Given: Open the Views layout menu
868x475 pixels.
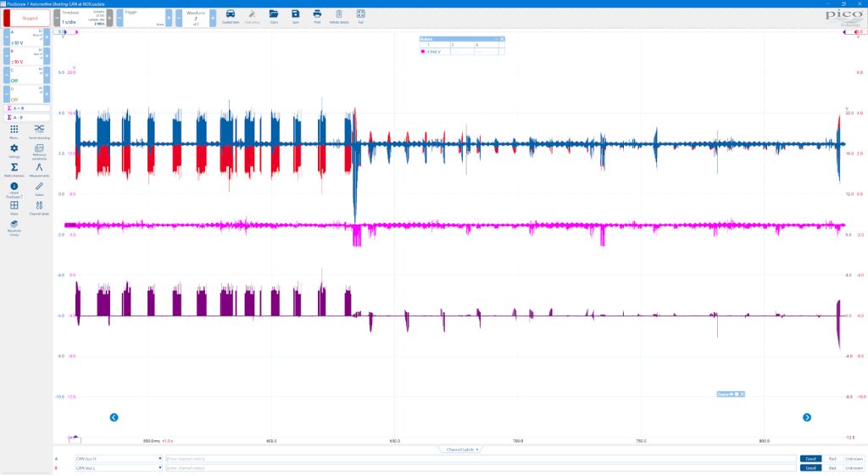Looking at the screenshot, I should pyautogui.click(x=14, y=208).
